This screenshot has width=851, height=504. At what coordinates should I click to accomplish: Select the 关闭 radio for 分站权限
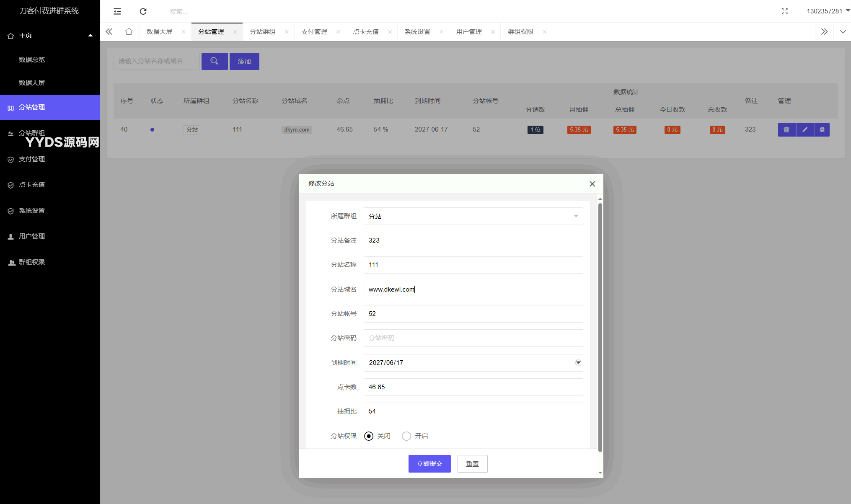tap(368, 436)
